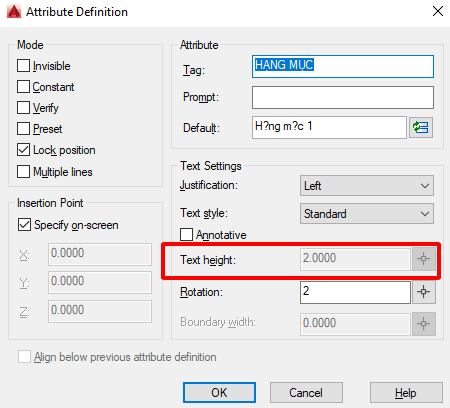Expand the Text style dropdown

tap(367, 214)
